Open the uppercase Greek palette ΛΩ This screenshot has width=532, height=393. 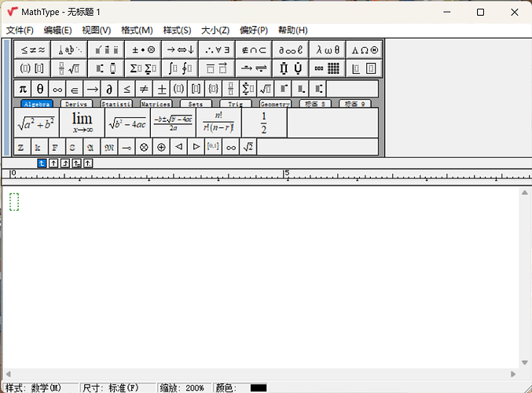click(x=365, y=50)
